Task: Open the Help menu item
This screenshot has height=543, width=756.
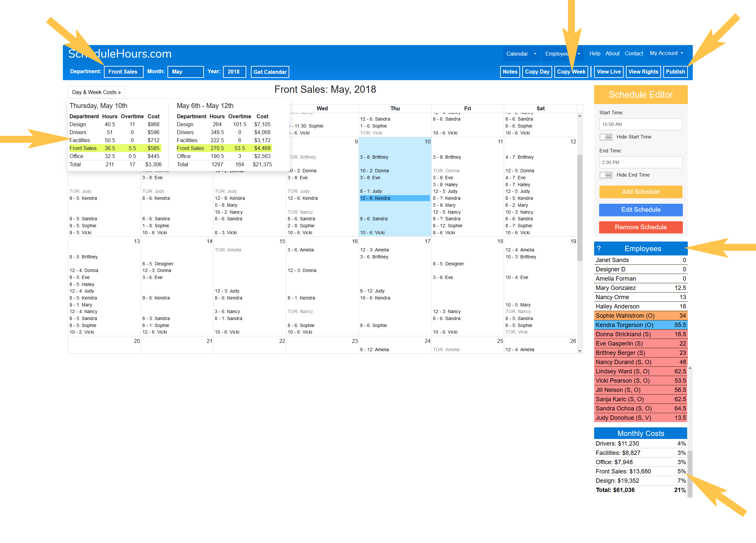Action: coord(594,53)
